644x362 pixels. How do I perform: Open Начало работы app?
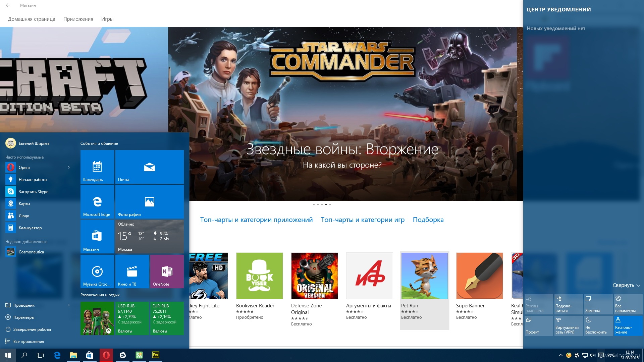pos(38,179)
